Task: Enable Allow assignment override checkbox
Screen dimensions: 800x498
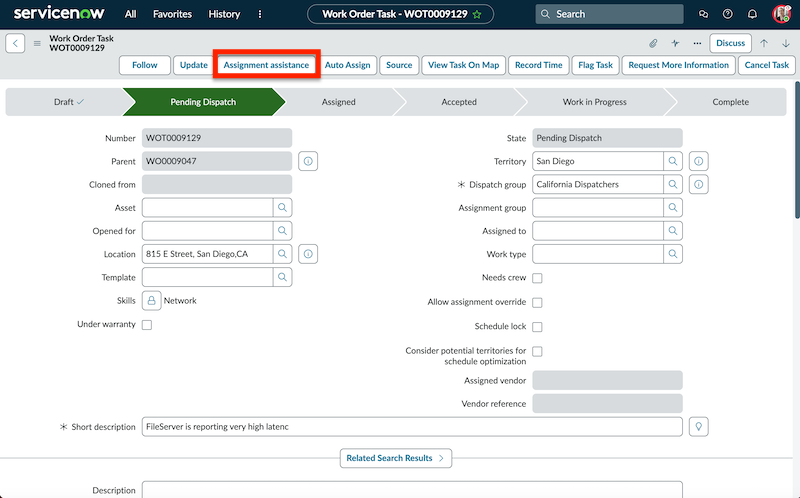Action: tap(537, 303)
